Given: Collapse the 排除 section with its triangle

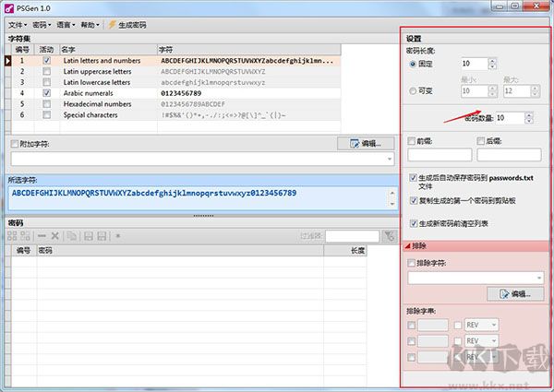Looking at the screenshot, I should click(x=407, y=246).
